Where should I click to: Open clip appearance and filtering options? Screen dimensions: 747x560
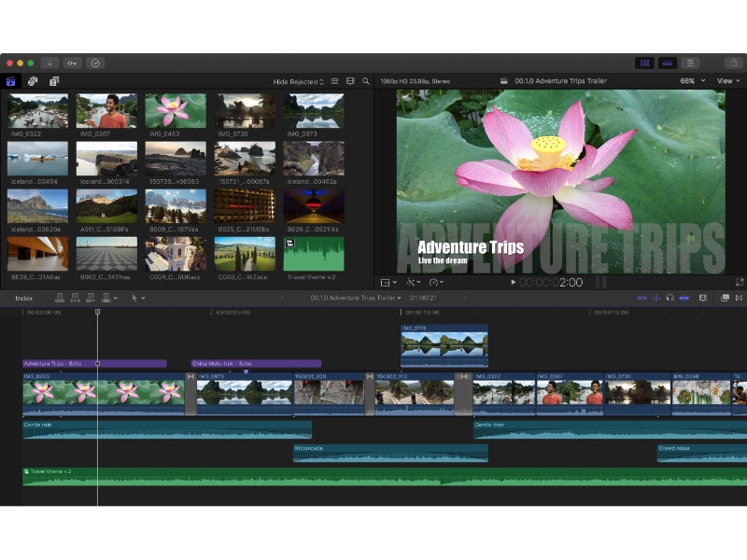click(350, 81)
